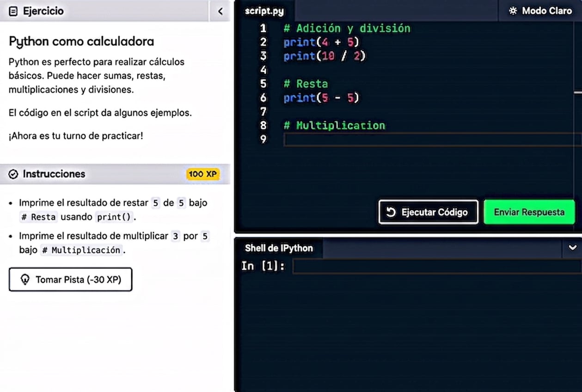Click the lightbulb icon in Tomar Pista
Viewport: 582px width, 392px height.
pos(25,280)
